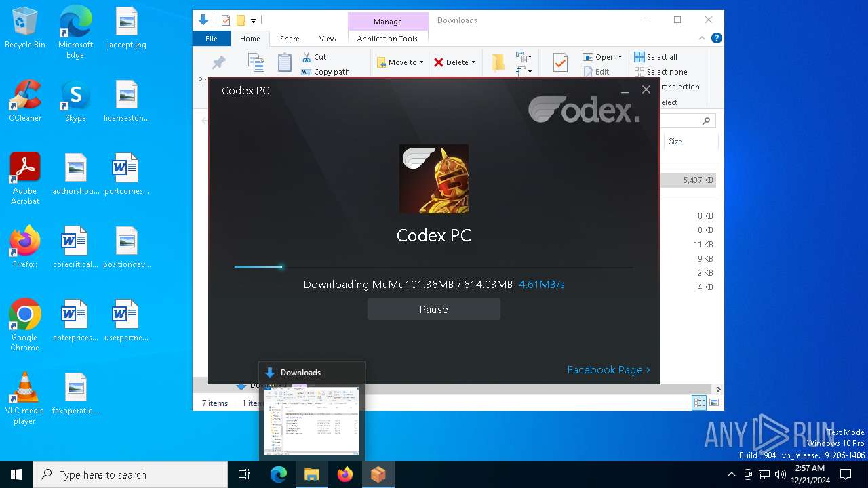Click the Downloads window thumbnail preview
This screenshot has width=868, height=488.
[x=312, y=421]
